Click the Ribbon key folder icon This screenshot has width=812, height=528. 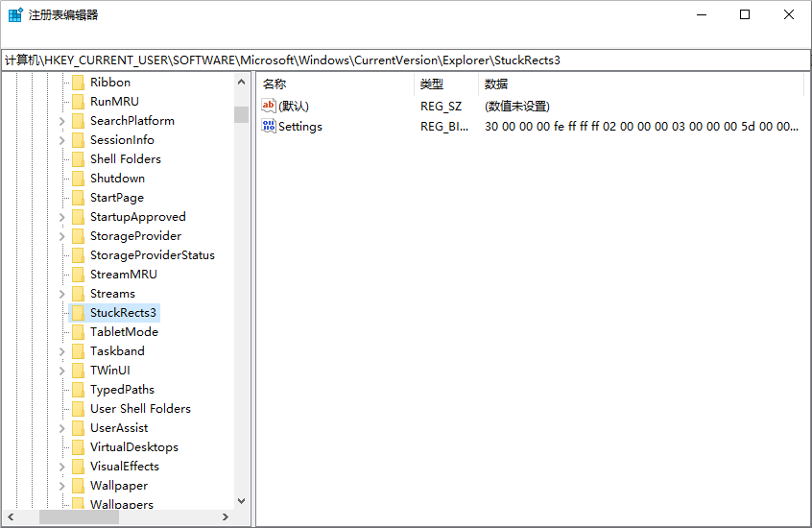(79, 83)
